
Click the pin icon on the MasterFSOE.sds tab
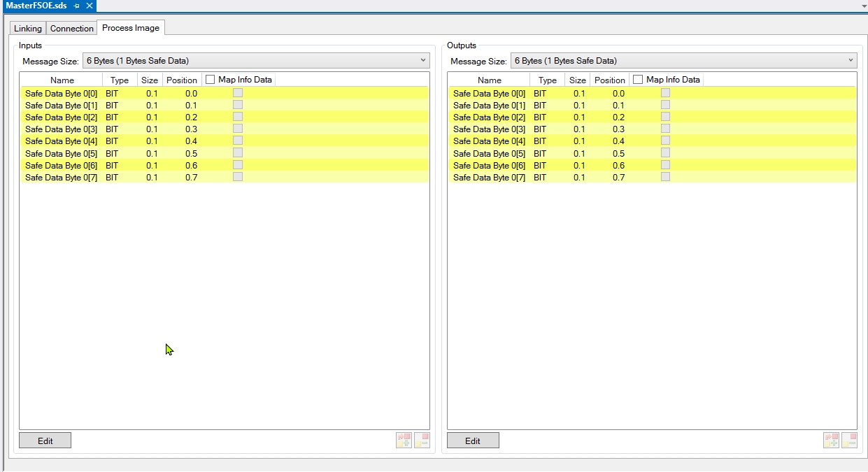(77, 6)
